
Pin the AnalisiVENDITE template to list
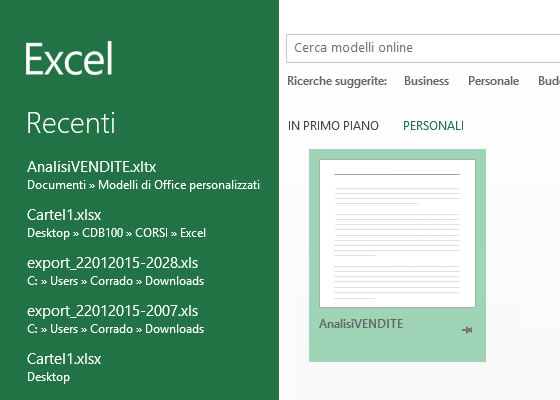coord(467,330)
